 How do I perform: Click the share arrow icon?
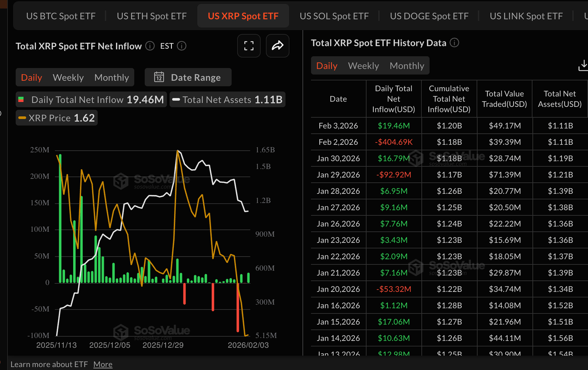277,46
